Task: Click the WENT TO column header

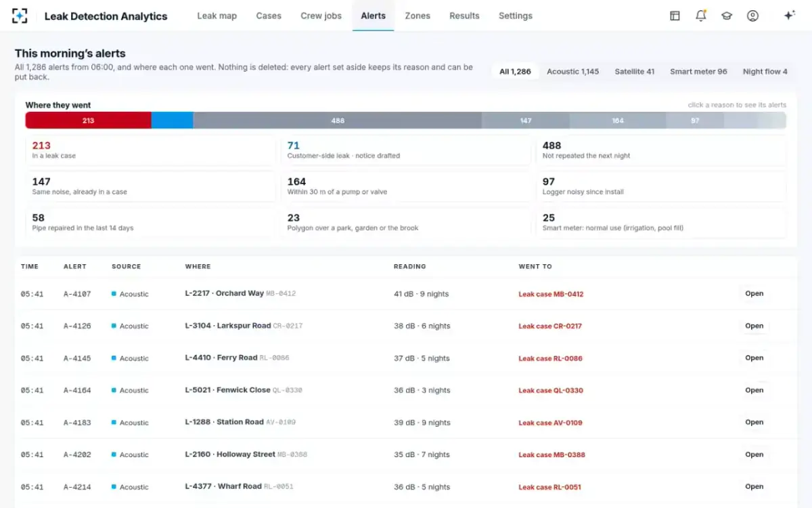Action: [x=535, y=267]
